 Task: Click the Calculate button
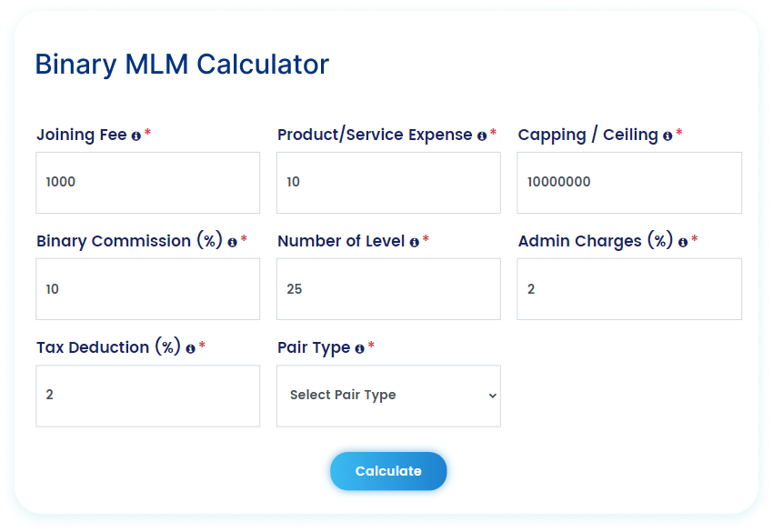388,471
